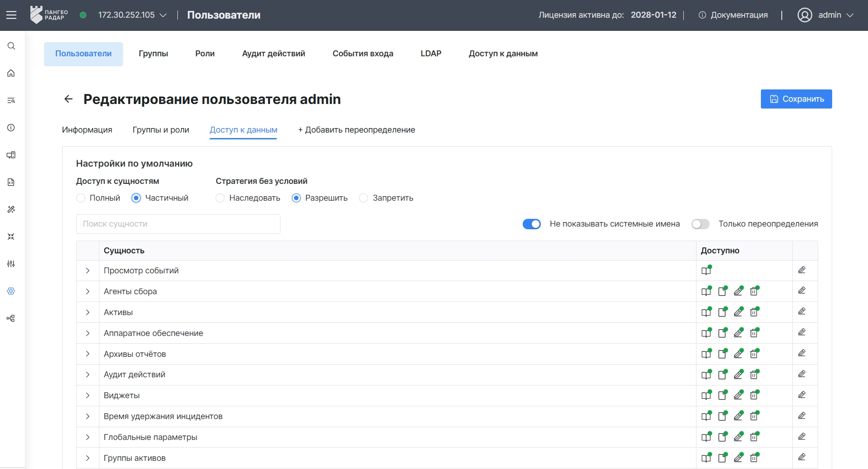
Task: Open the home icon in the sidebar
Action: pos(11,73)
